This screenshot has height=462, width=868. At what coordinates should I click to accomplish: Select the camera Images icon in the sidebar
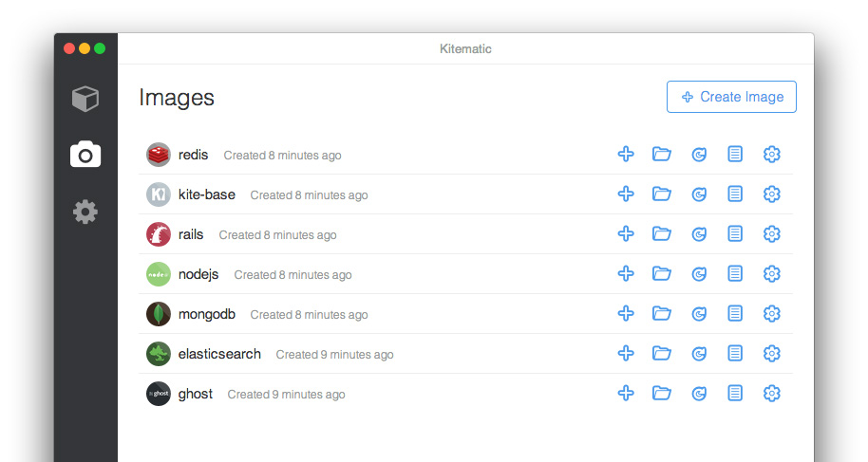click(85, 154)
